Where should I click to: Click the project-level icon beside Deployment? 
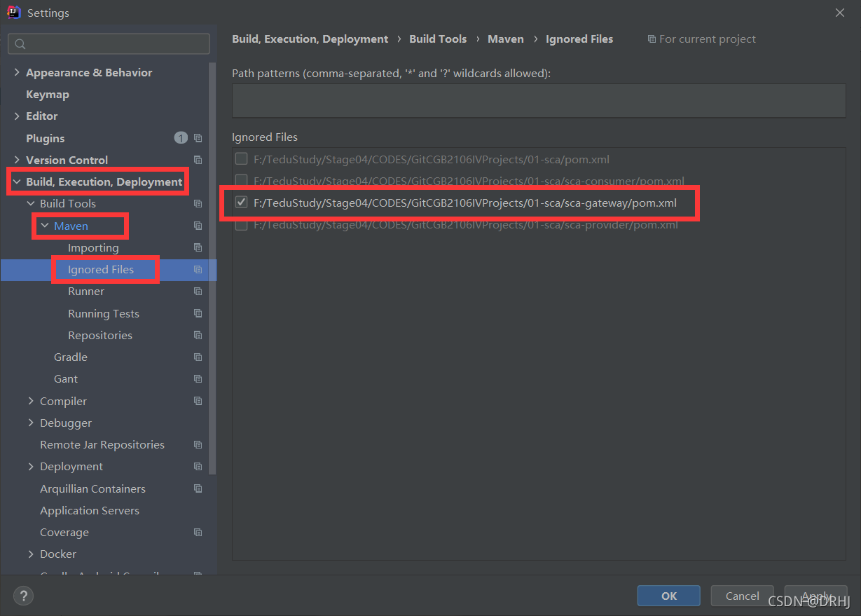[x=198, y=467]
